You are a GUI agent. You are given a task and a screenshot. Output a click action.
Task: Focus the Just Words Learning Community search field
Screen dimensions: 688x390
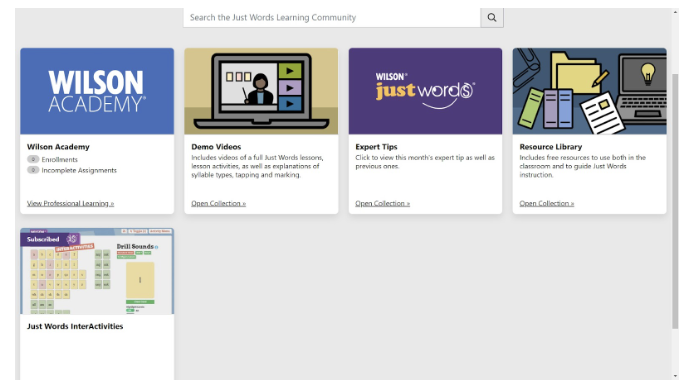tap(332, 18)
